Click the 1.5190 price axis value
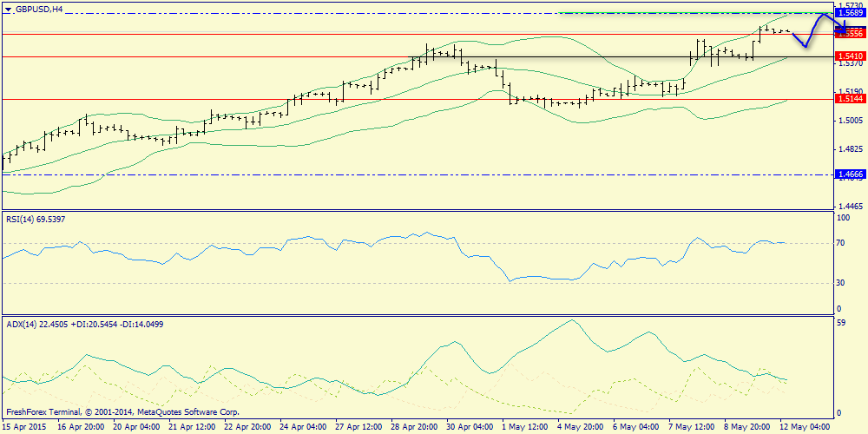Viewport: 868px width, 434px height. (851, 91)
